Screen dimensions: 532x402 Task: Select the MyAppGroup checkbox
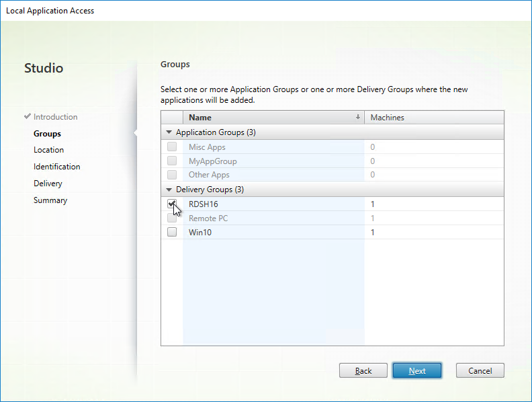pos(172,161)
